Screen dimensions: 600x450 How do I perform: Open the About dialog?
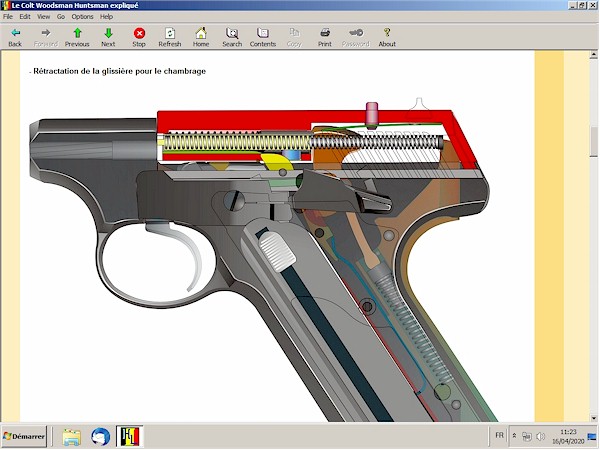[387, 37]
